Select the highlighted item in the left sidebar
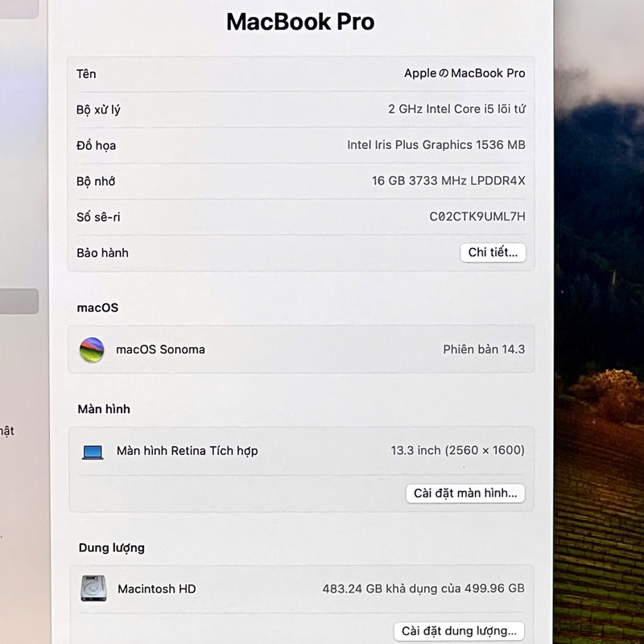 [x=19, y=301]
